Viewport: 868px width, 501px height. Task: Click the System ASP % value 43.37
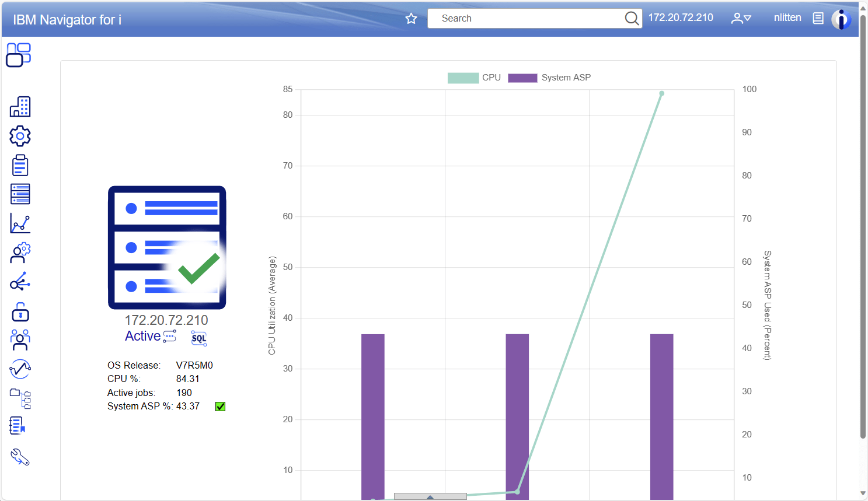tap(188, 407)
